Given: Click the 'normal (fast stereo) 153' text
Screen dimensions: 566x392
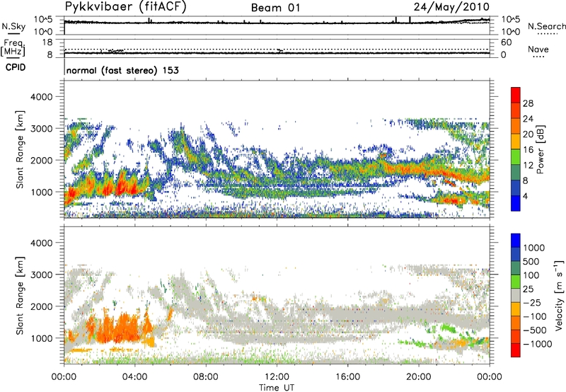Looking at the screenshot, I should (x=122, y=70).
